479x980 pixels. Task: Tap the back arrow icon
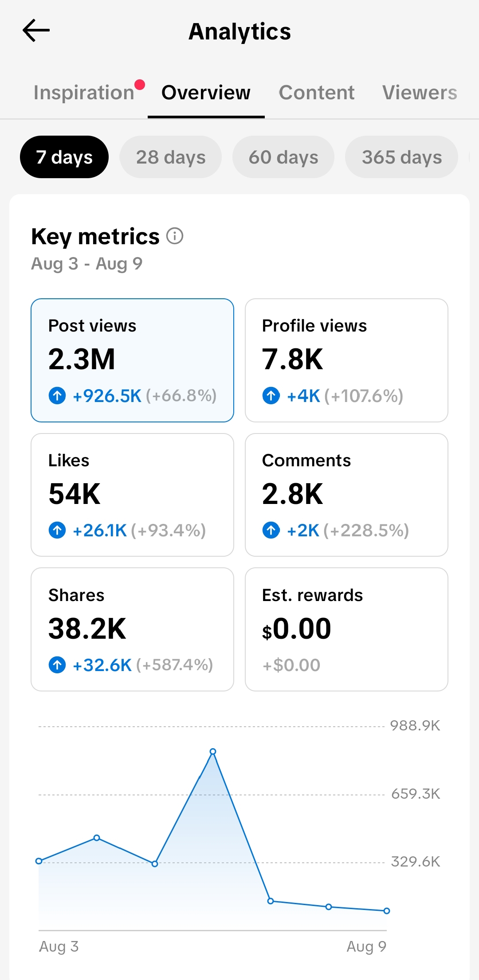click(36, 31)
